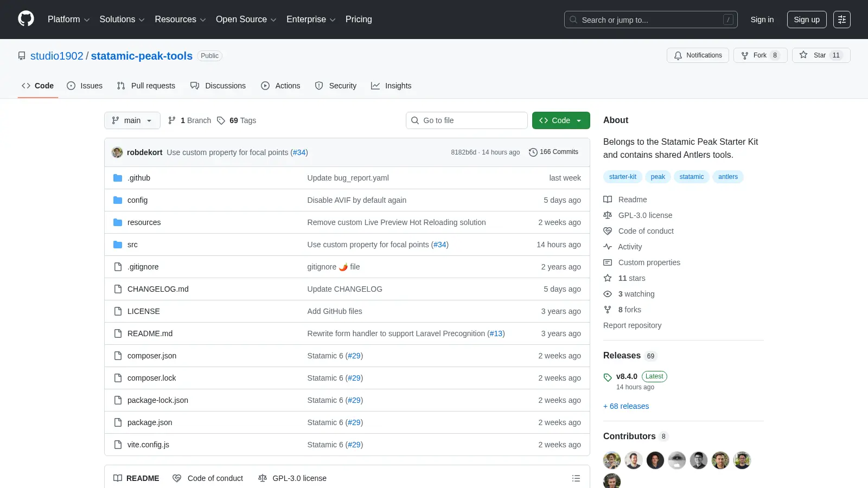
Task: Open commit hash 8182b6d
Action: 463,152
